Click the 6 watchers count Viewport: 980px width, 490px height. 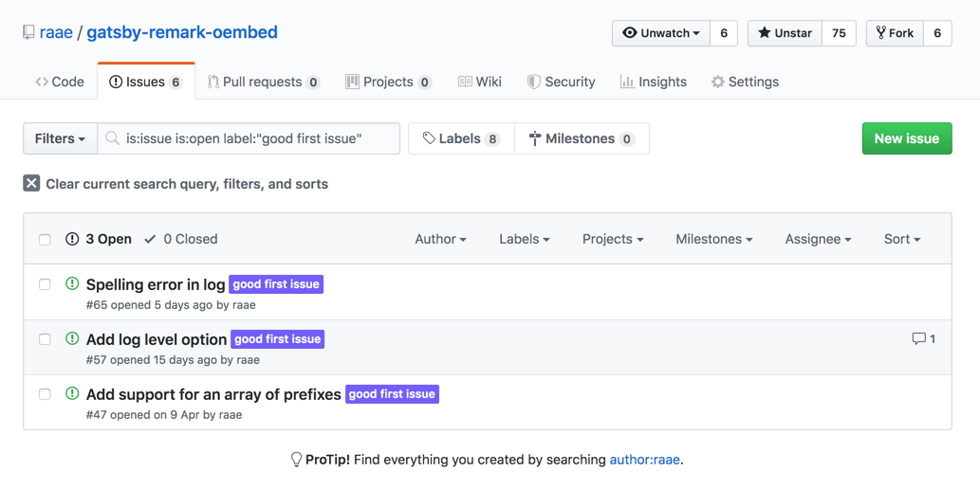click(724, 33)
